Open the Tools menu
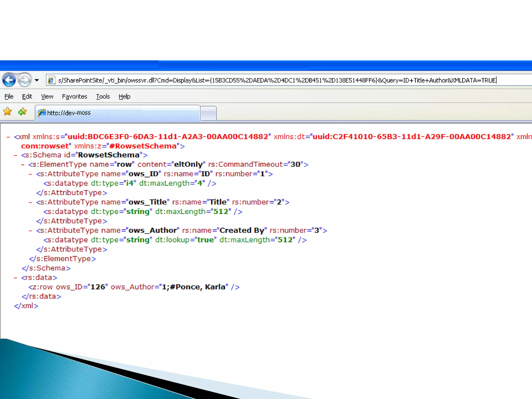Viewport: 532px width, 399px height. (x=103, y=96)
